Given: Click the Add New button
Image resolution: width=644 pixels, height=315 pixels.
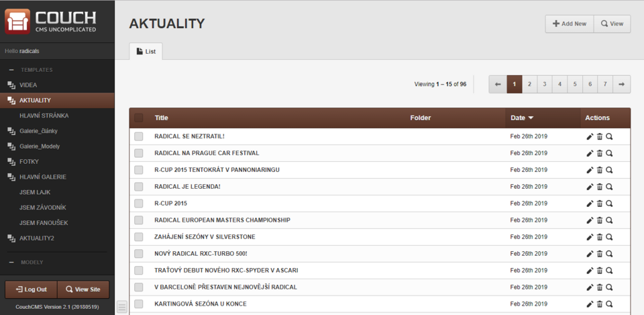Looking at the screenshot, I should point(569,24).
